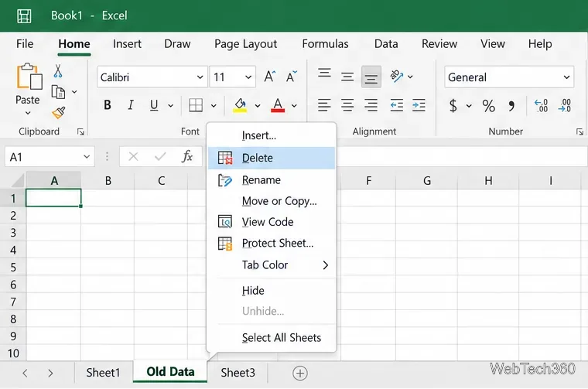588x389 pixels.
Task: Open the font name Calibri dropdown
Action: tap(200, 77)
